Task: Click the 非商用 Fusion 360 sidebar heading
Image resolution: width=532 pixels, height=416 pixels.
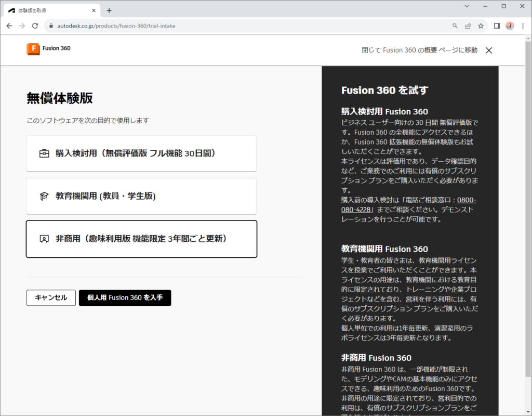Action: coord(376,358)
